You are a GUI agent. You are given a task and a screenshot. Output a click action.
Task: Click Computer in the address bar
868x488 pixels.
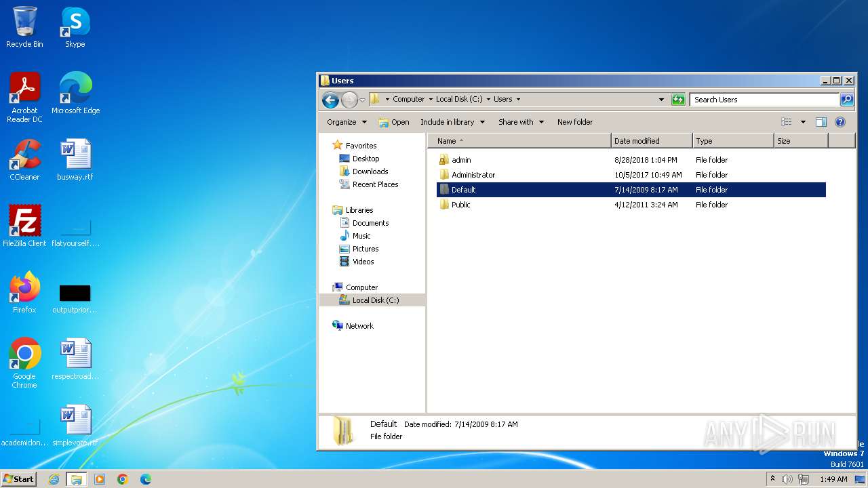point(409,99)
